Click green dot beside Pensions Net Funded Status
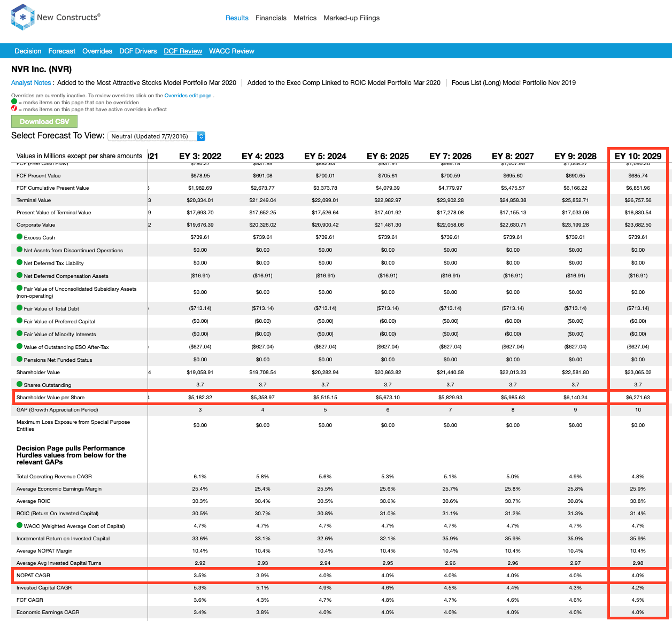Viewport: 672px width, 621px height. pyautogui.click(x=20, y=359)
